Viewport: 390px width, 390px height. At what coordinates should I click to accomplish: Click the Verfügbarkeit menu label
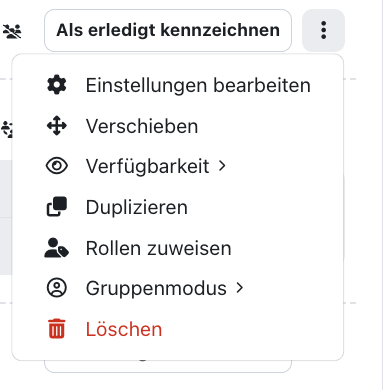(147, 166)
